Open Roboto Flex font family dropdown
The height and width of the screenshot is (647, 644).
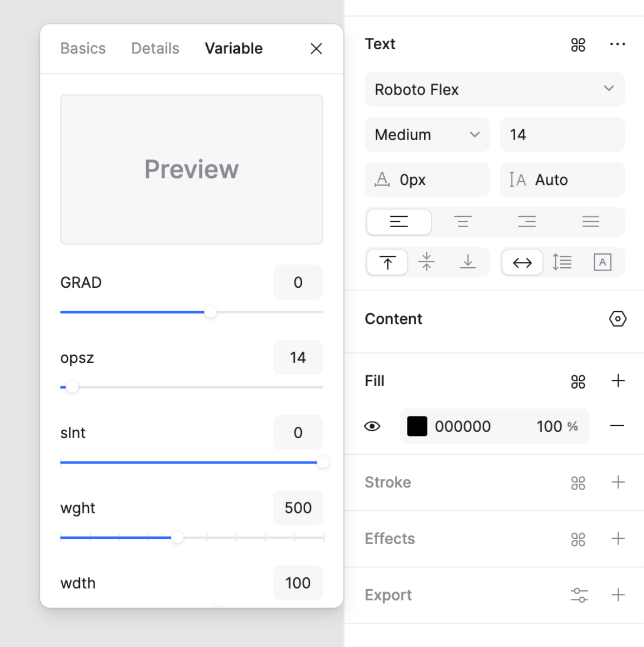(495, 90)
